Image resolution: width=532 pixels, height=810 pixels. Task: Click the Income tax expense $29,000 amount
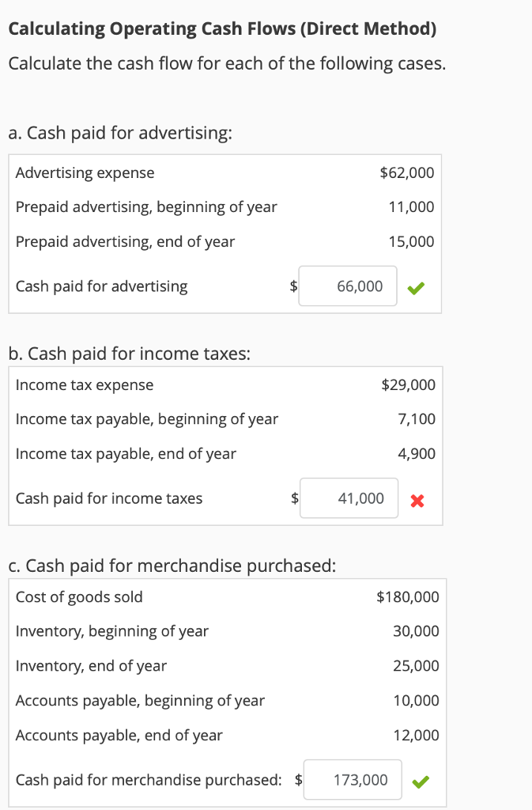(x=408, y=385)
